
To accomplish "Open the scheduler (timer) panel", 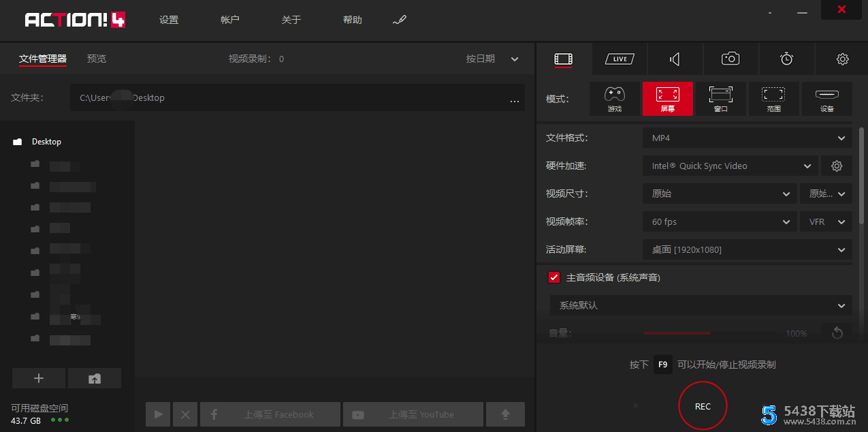I will coord(786,59).
